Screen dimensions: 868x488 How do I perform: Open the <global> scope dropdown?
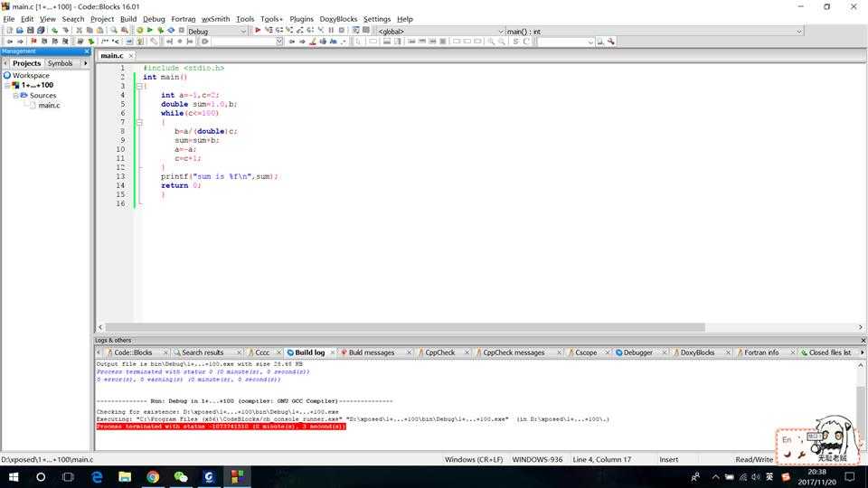(x=500, y=32)
